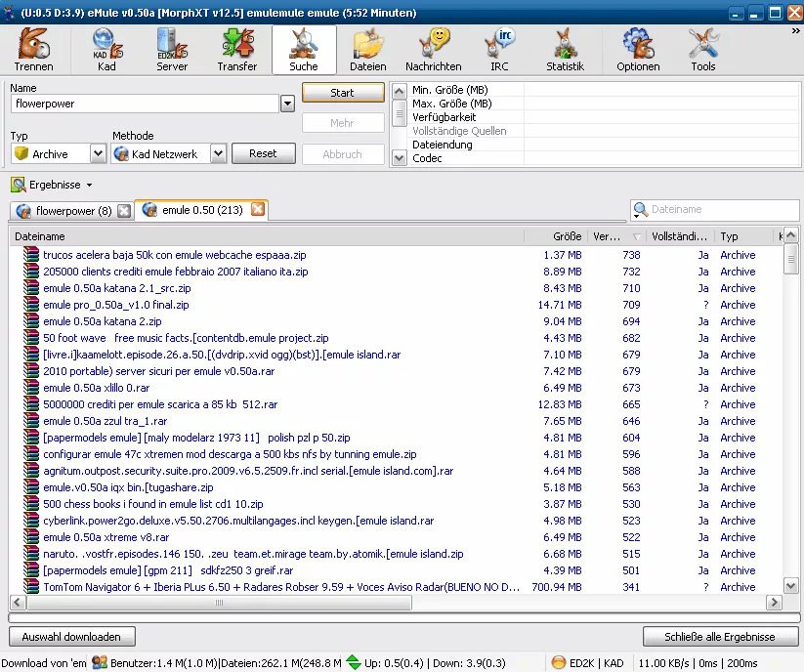Click the Dateiendung filter row
The image size is (804, 672).
pyautogui.click(x=603, y=145)
